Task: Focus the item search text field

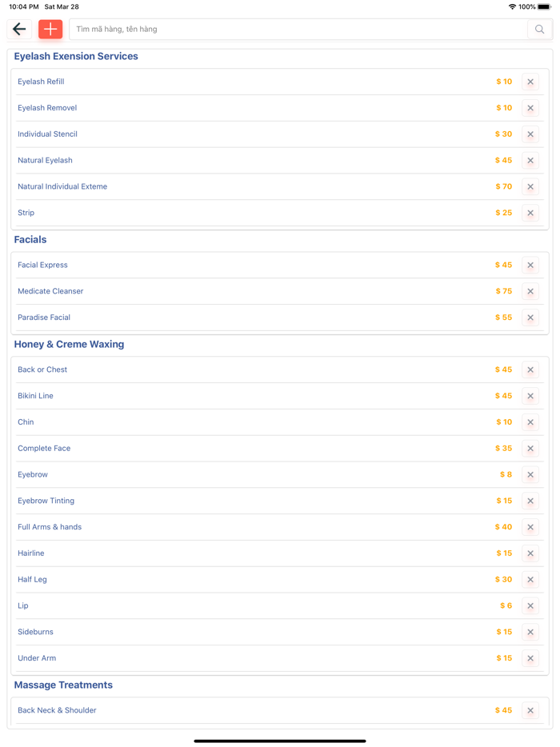Action: (x=298, y=30)
